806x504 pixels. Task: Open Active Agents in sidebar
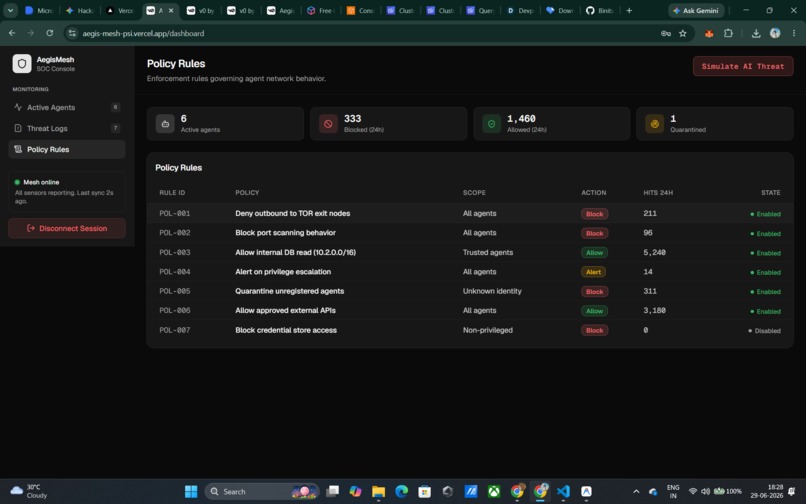(x=67, y=107)
